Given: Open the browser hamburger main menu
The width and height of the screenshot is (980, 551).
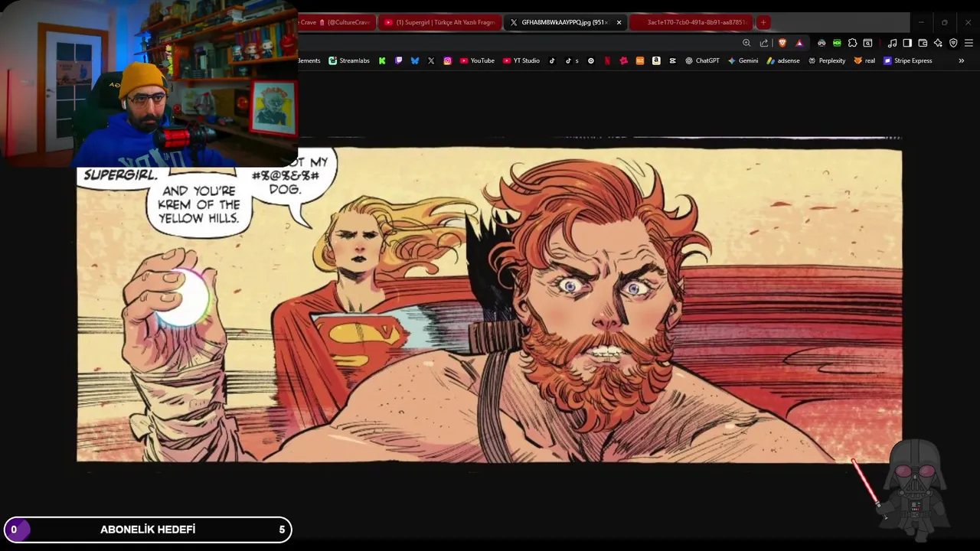Looking at the screenshot, I should (x=969, y=43).
